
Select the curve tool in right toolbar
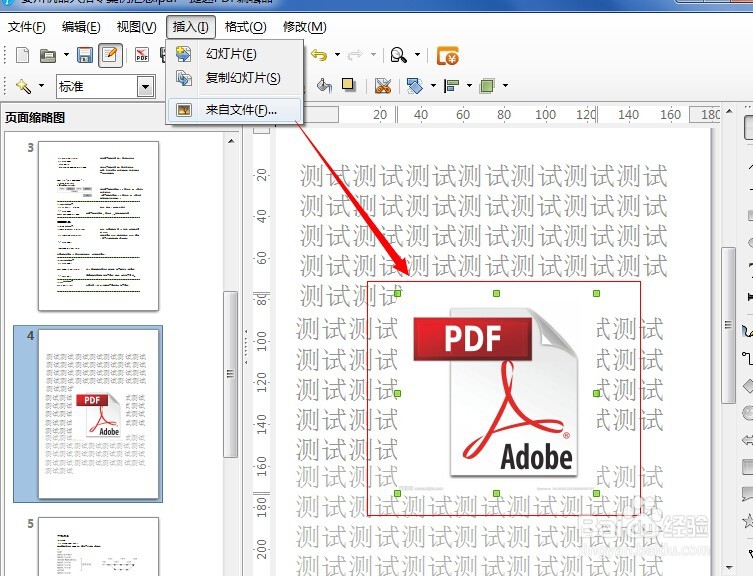(x=747, y=331)
